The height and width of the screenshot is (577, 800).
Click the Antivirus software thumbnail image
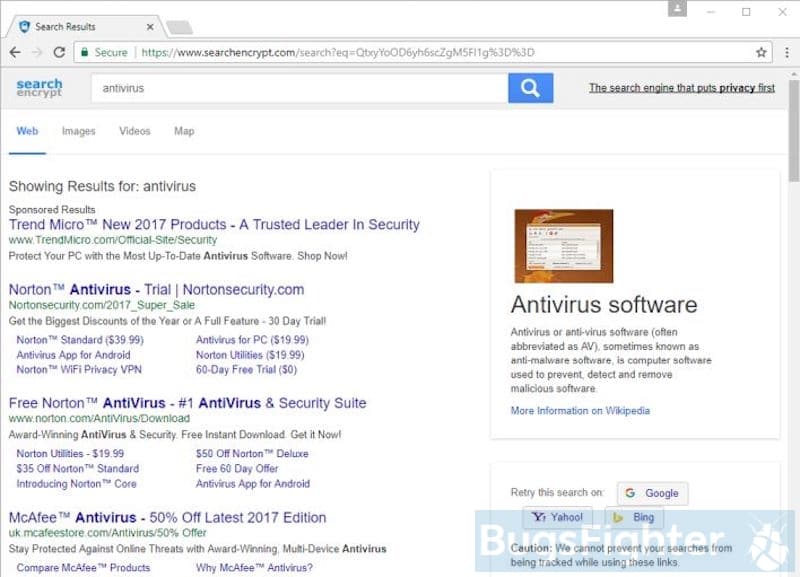[564, 246]
